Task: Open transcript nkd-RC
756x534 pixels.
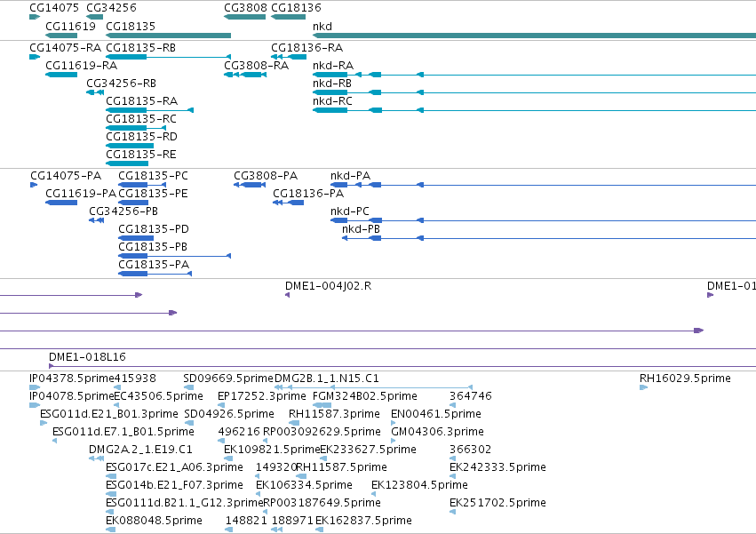Action: point(534,110)
